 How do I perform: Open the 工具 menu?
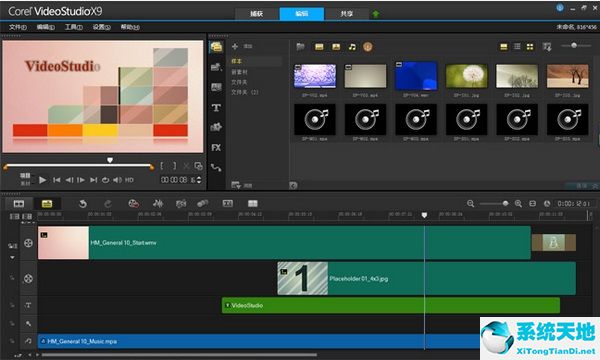click(x=73, y=27)
